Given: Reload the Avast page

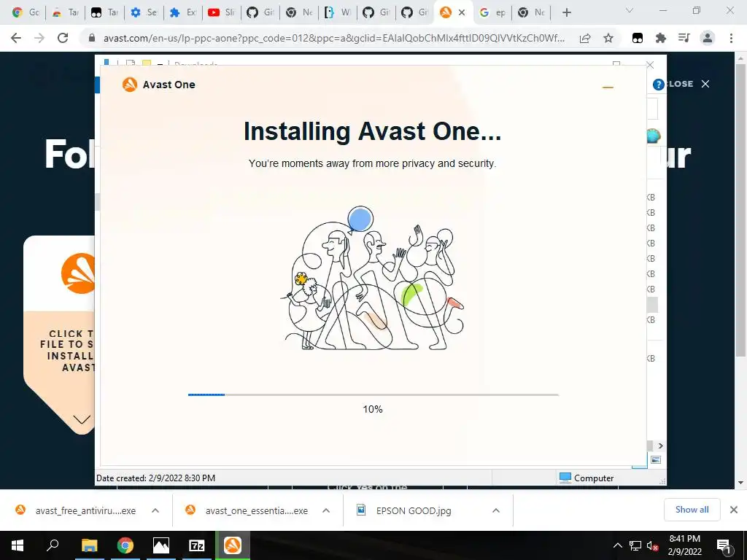Looking at the screenshot, I should point(63,38).
